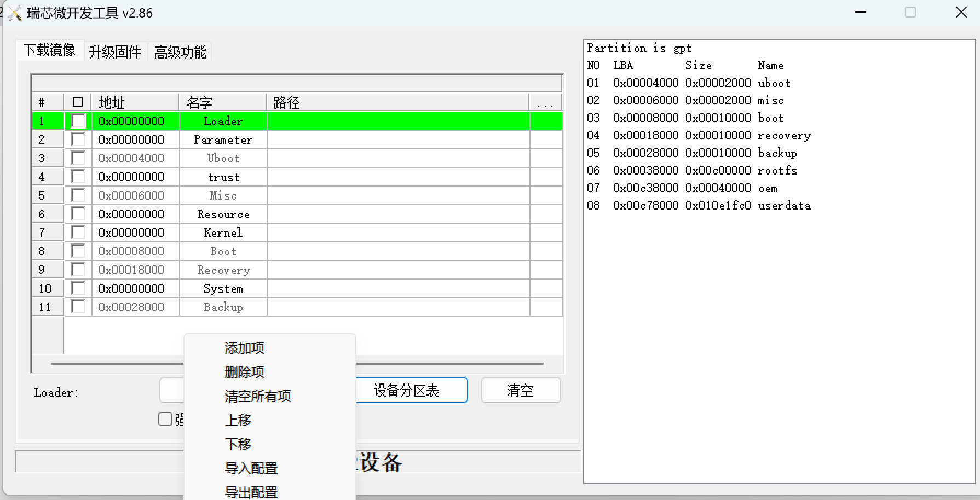Check the Loader row checkbox
This screenshot has height=500, width=980.
[78, 121]
